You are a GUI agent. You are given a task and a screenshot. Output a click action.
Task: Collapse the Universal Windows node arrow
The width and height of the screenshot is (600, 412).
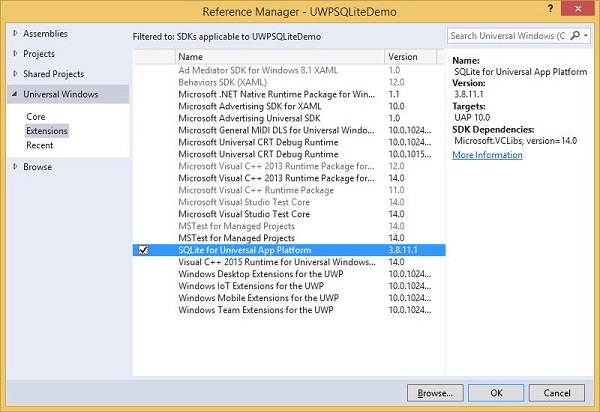(15, 94)
